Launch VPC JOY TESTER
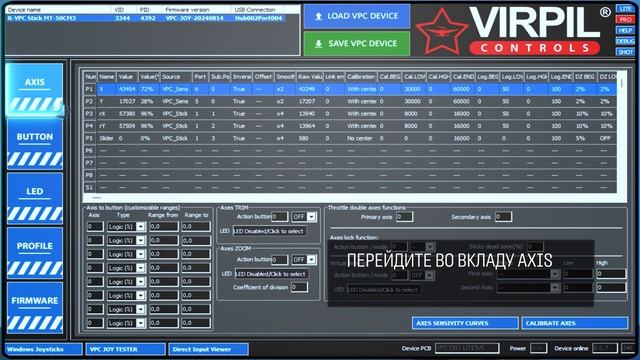This screenshot has width=640, height=360. point(126,349)
